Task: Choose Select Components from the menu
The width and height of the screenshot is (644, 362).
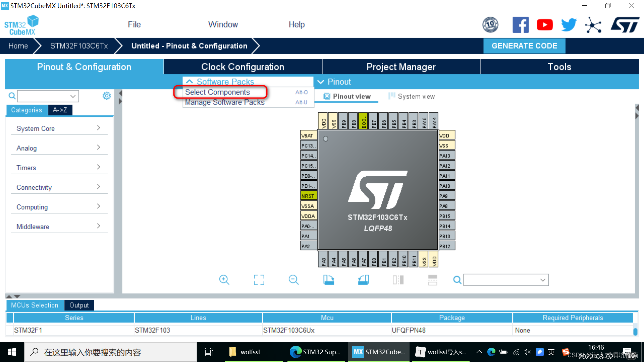Action: (218, 92)
